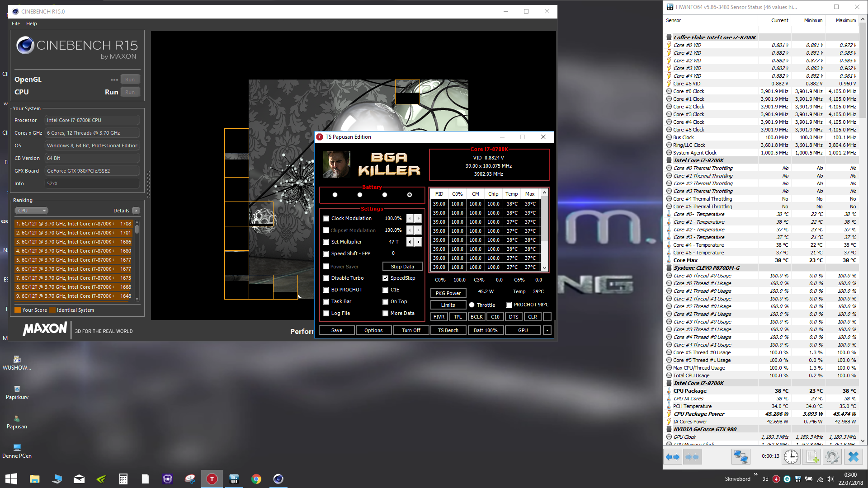Open Google Chrome from taskbar
The width and height of the screenshot is (868, 488).
click(x=256, y=479)
